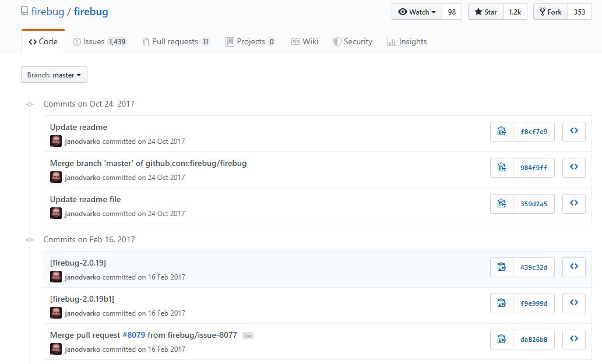Expand commit message with ellipsis button
The width and height of the screenshot is (602, 364).
248,335
